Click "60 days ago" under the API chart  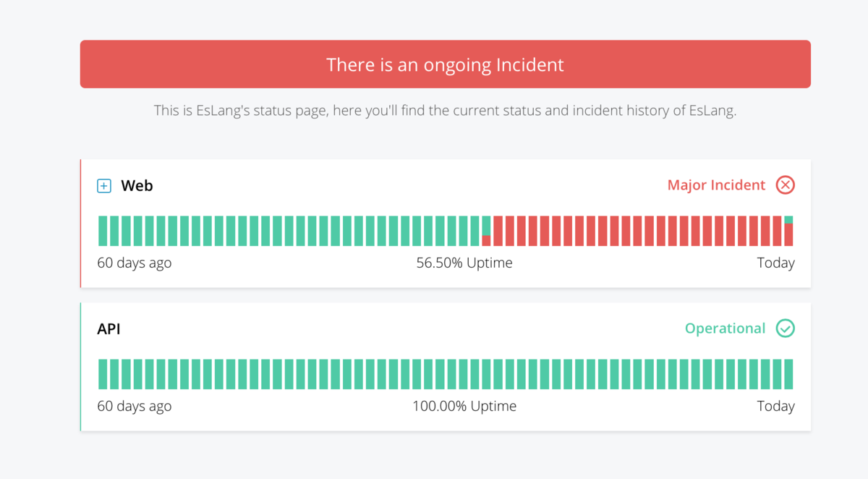point(135,406)
